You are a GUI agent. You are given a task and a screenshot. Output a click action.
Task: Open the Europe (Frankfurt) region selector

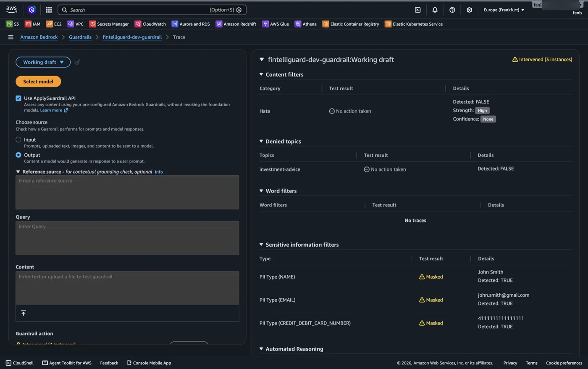click(504, 10)
